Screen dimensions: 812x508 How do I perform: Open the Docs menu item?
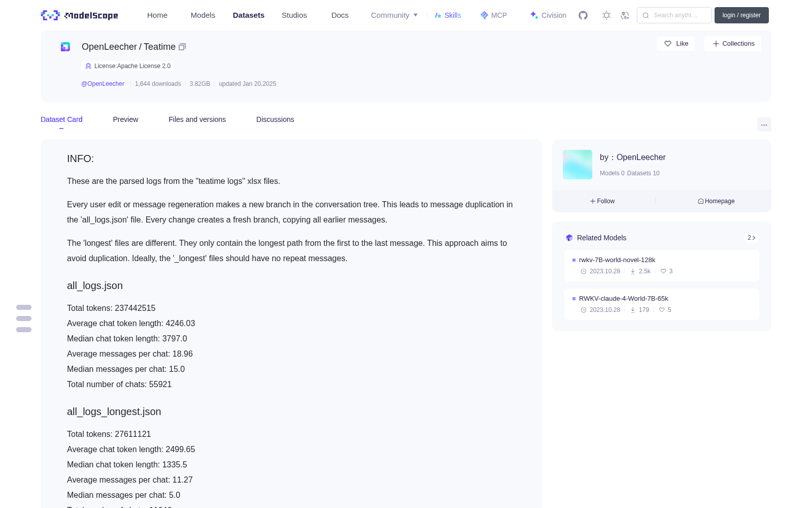340,15
